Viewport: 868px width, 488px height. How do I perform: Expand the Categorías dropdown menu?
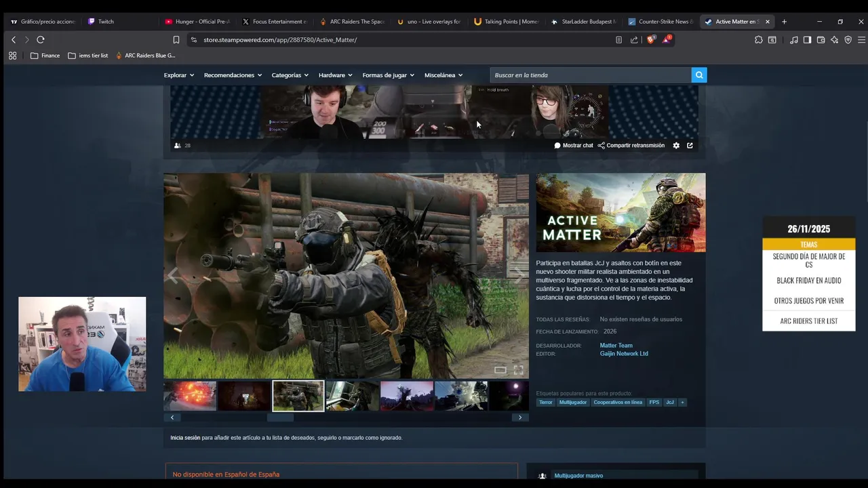[290, 75]
